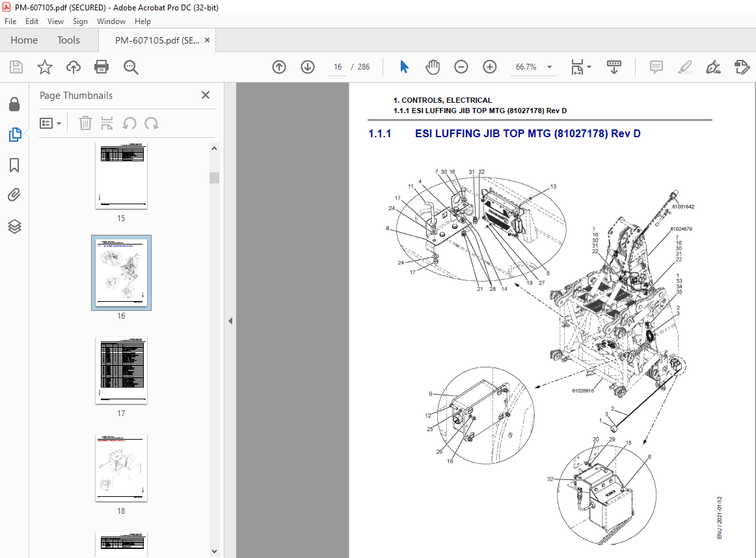756x558 pixels.
Task: Click part number 81028616 label
Action: tap(583, 391)
